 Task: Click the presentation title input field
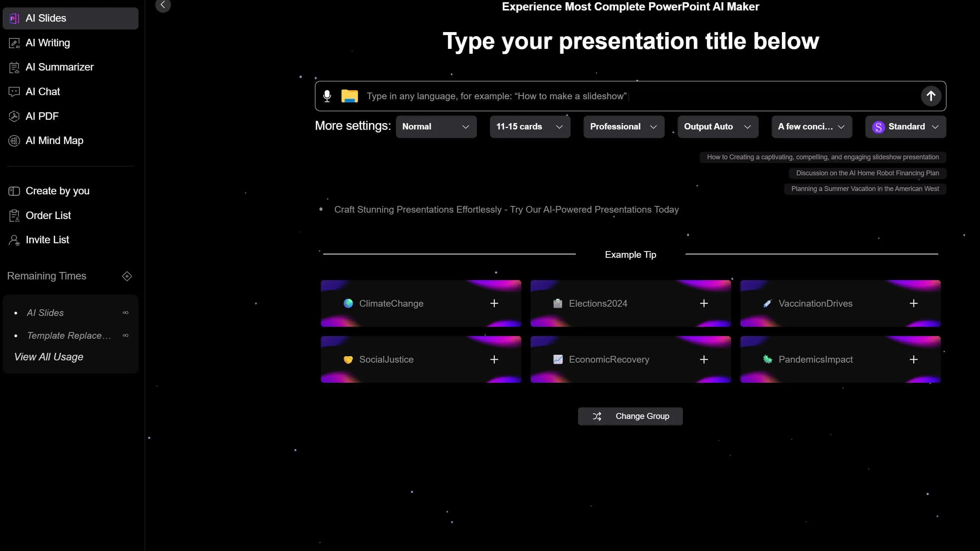(x=609, y=96)
